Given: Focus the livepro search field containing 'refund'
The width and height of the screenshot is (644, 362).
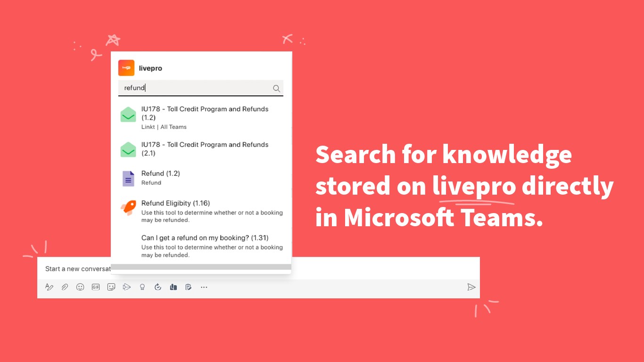Looking at the screenshot, I should coord(200,88).
